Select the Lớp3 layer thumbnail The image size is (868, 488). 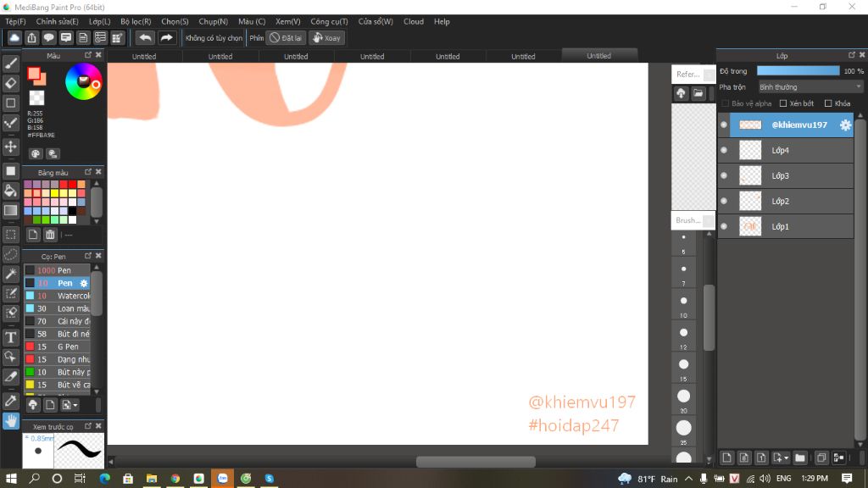pyautogui.click(x=751, y=175)
